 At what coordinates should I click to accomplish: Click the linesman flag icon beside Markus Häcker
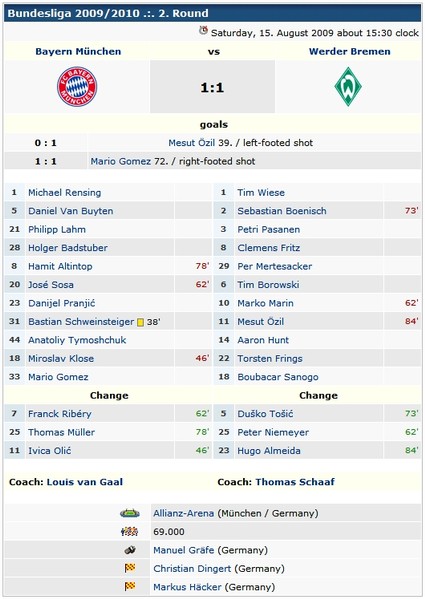(130, 586)
